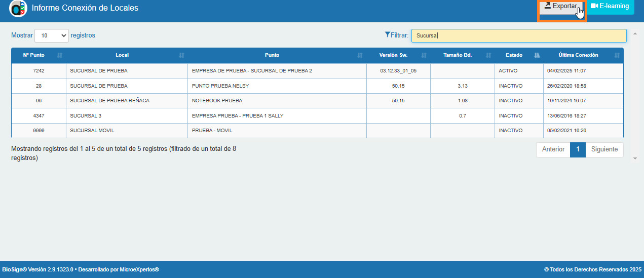Click the Punto column header
The height and width of the screenshot is (278, 644).
pos(277,55)
